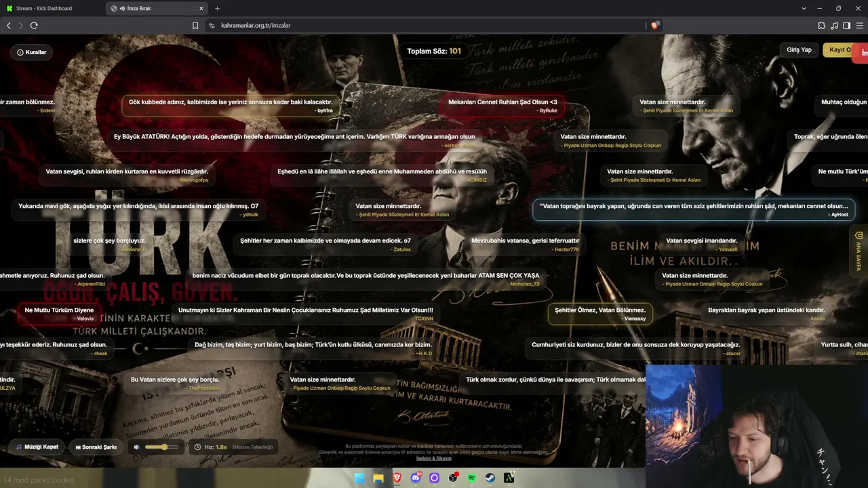Open the purple circle app on taskbar
Image resolution: width=868 pixels, height=488 pixels.
click(x=435, y=478)
